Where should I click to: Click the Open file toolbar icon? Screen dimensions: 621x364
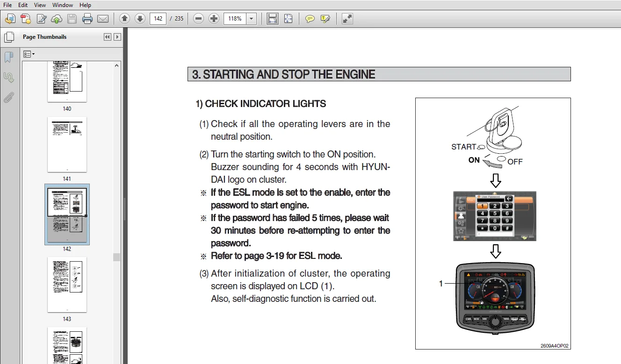(10, 19)
